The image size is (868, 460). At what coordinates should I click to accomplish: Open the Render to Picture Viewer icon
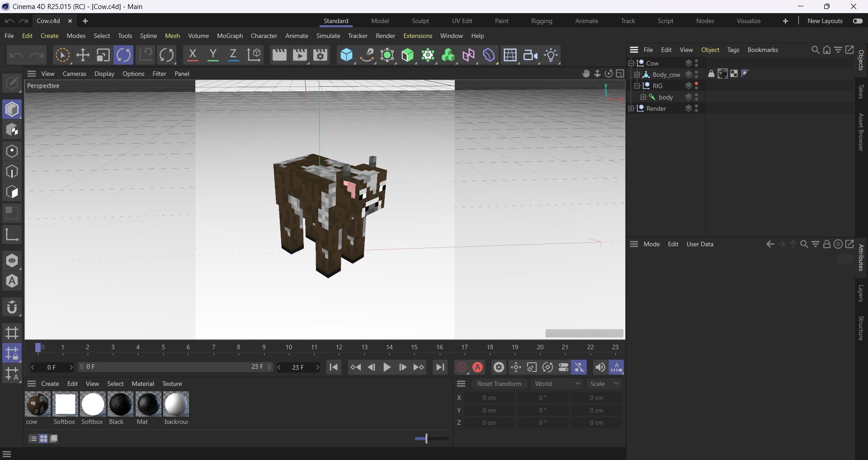click(x=300, y=55)
